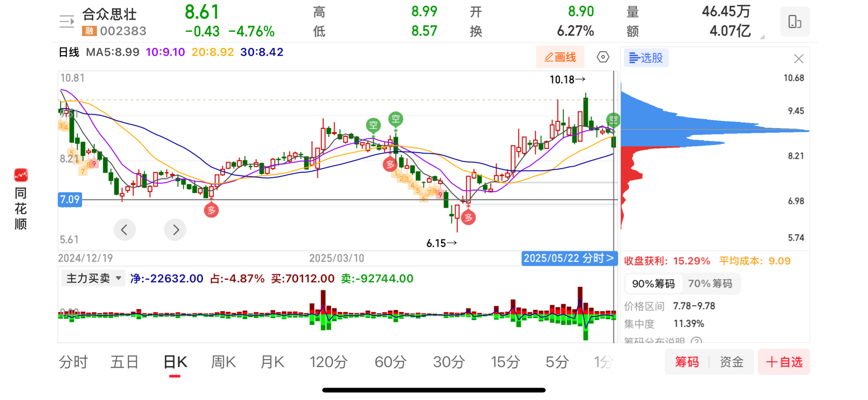868x400 pixels.
Task: Select the 70%筹码 option
Action: click(710, 284)
